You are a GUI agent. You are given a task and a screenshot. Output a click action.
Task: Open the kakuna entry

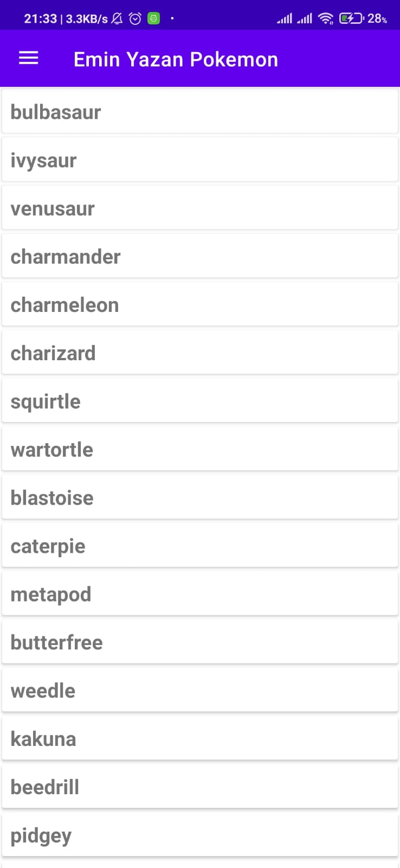click(x=200, y=738)
